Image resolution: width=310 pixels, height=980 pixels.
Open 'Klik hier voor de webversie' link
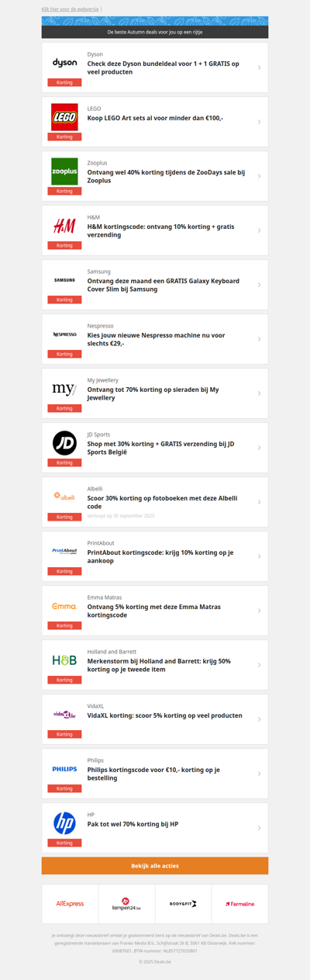pyautogui.click(x=70, y=9)
